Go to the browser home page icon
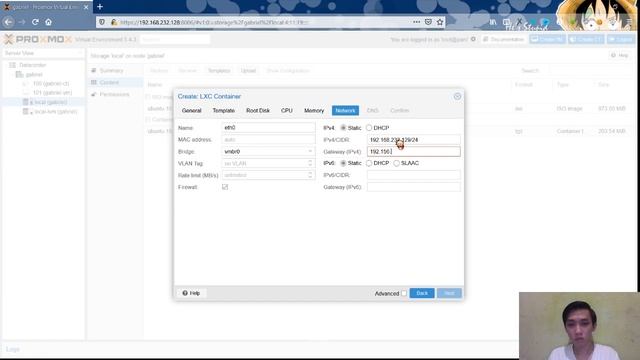640x360 pixels. pyautogui.click(x=49, y=22)
